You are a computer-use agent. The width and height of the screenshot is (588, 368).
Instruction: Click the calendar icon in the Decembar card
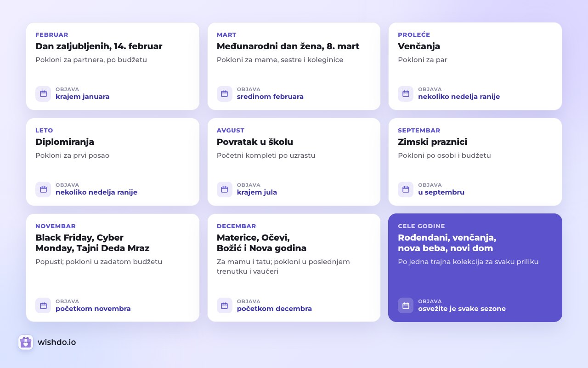225,306
